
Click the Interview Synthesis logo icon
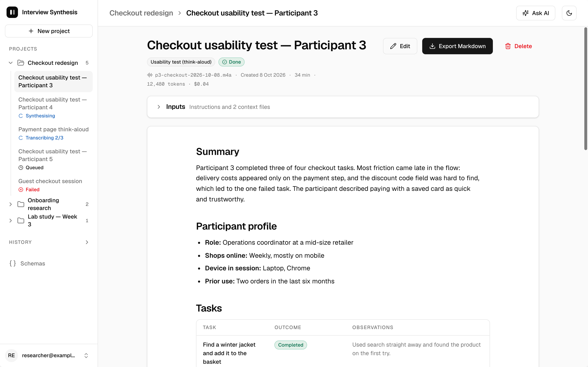pos(12,12)
